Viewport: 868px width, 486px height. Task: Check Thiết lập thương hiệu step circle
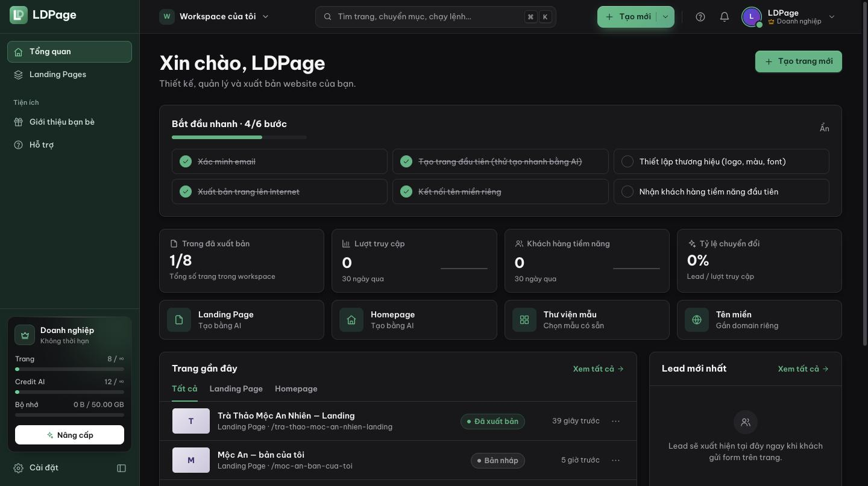[x=627, y=161]
